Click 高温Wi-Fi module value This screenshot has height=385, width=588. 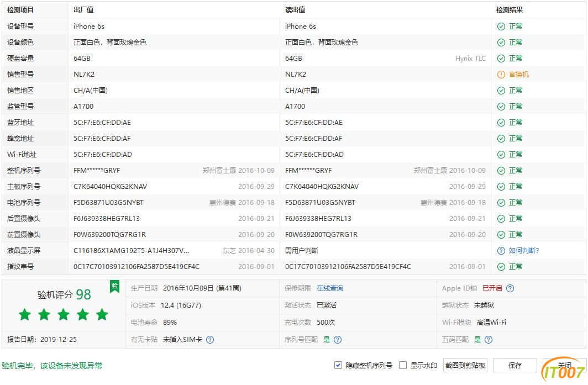pyautogui.click(x=491, y=323)
